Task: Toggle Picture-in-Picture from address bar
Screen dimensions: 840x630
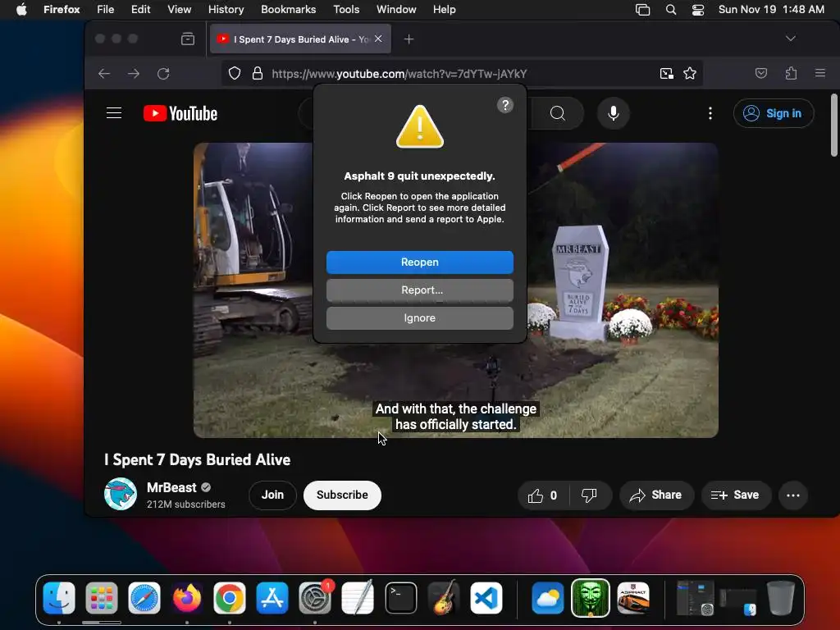Action: pyautogui.click(x=666, y=73)
